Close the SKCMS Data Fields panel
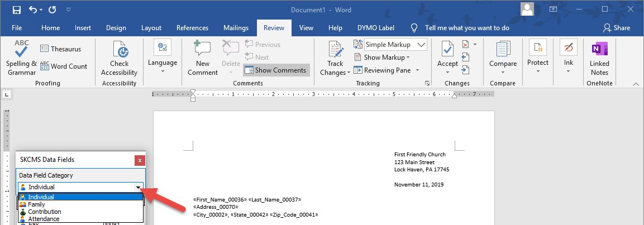Viewport: 644px width, 225px height. tap(140, 160)
